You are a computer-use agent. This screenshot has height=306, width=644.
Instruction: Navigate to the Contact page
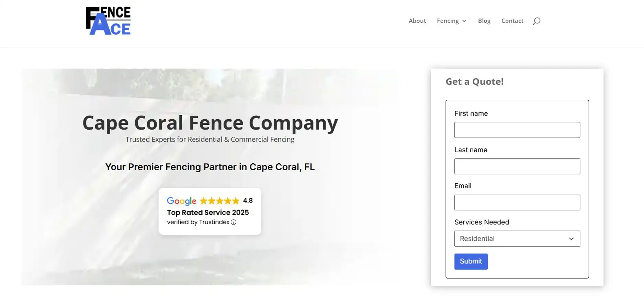click(x=512, y=21)
